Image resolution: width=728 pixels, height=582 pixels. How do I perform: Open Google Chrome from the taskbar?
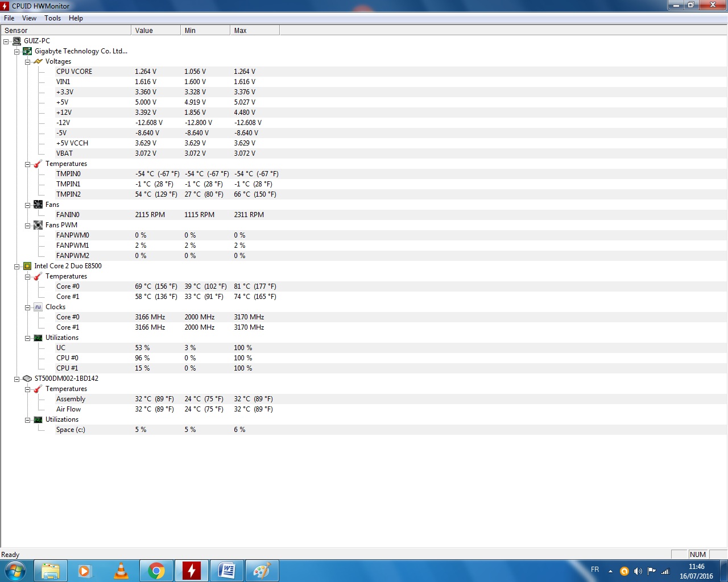point(156,571)
